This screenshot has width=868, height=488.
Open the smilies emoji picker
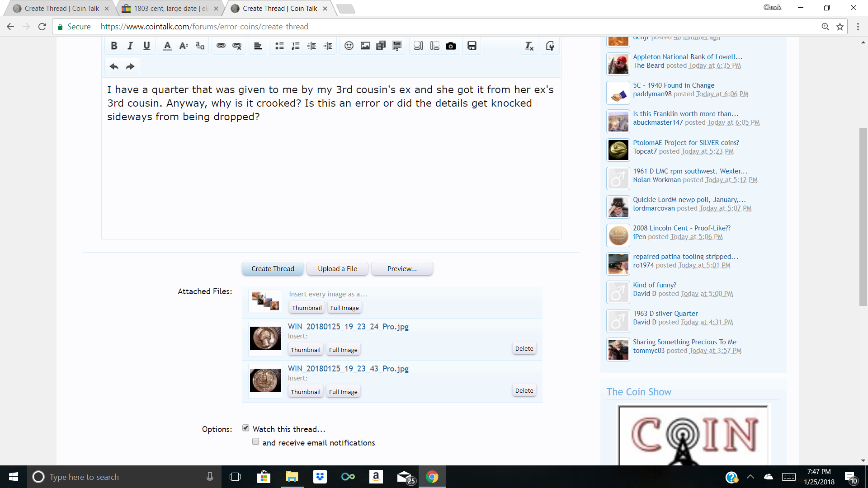click(x=349, y=46)
